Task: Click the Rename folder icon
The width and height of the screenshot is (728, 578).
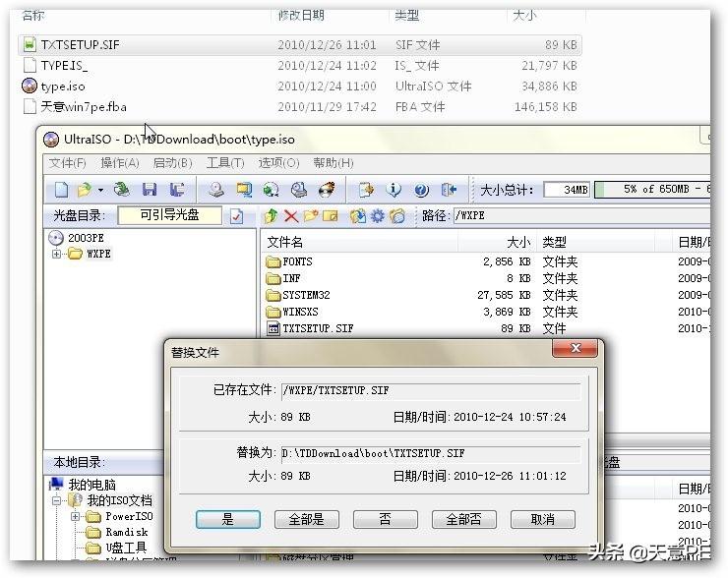Action: coord(331,215)
